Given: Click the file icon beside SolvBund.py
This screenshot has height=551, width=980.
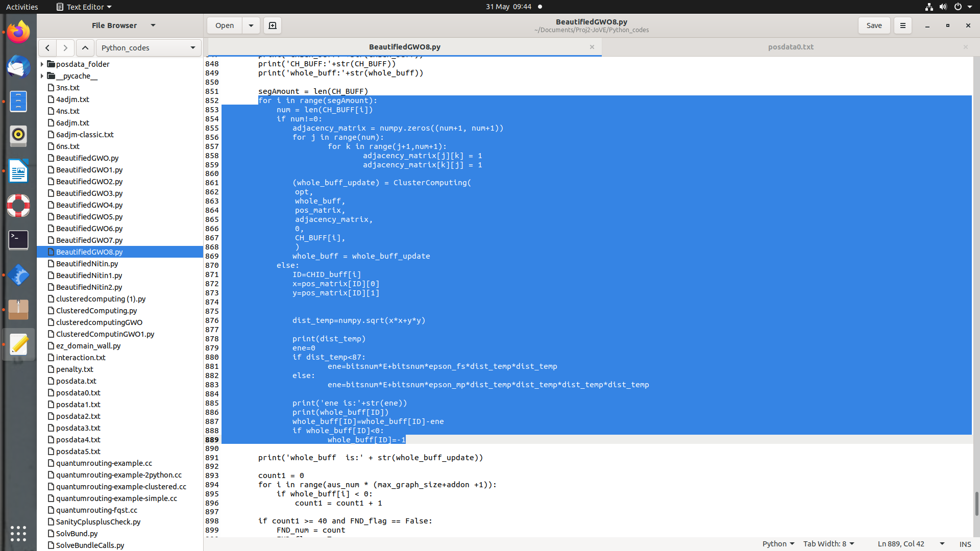Looking at the screenshot, I should (x=51, y=534).
